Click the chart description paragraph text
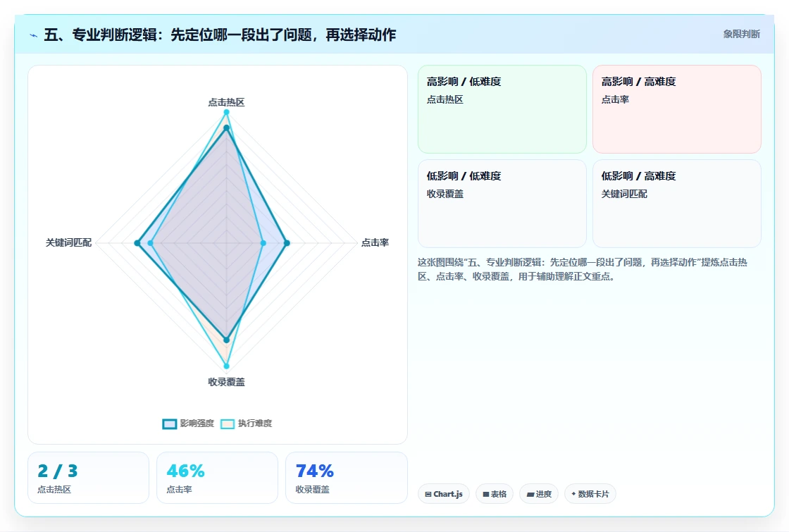The height and width of the screenshot is (532, 789). [582, 269]
